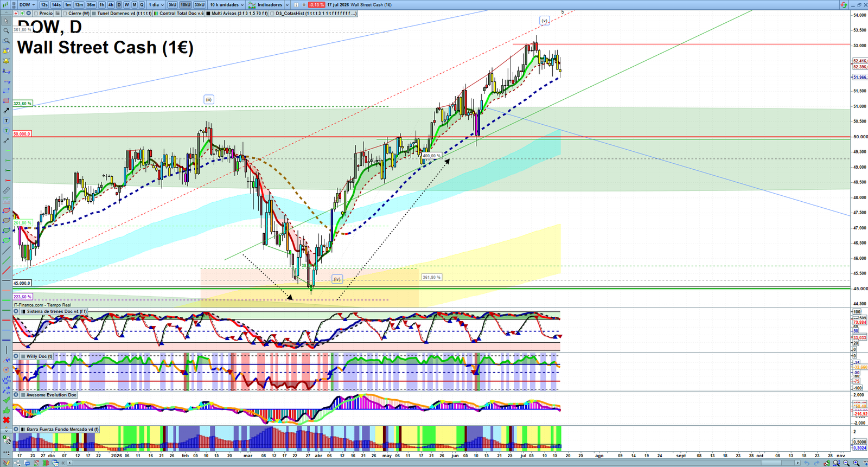This screenshot has height=467, width=868.
Task: Click the 50.000,0 red price level label
Action: [22, 133]
